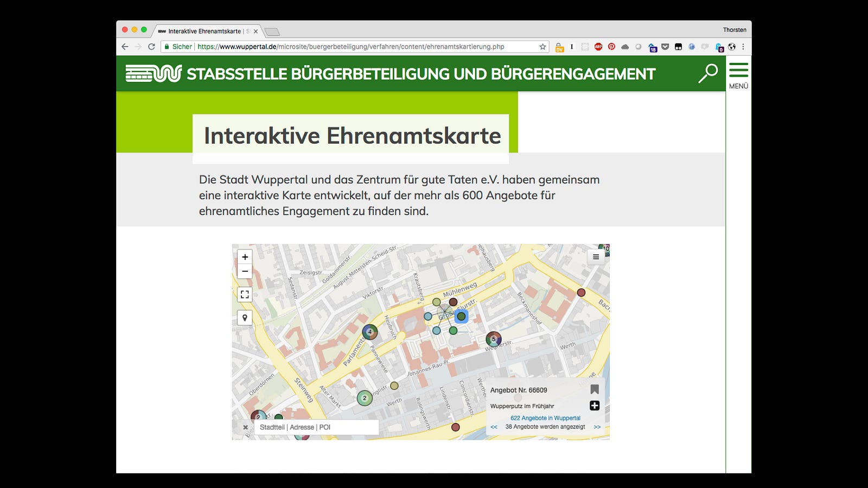Click the olive marker near Werth street
The image size is (868, 488).
click(394, 386)
